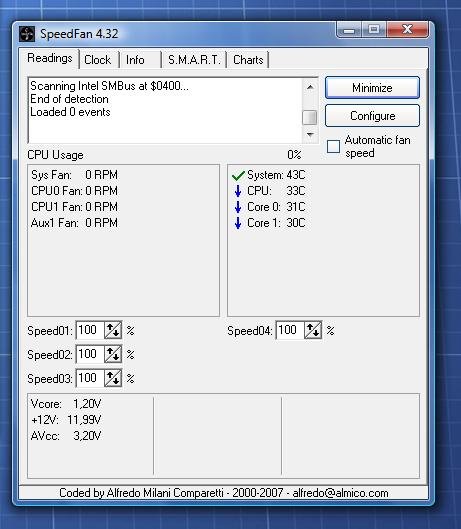Open the S.M.A.R.T. tab
Screen dimensions: 461x529
tap(194, 60)
